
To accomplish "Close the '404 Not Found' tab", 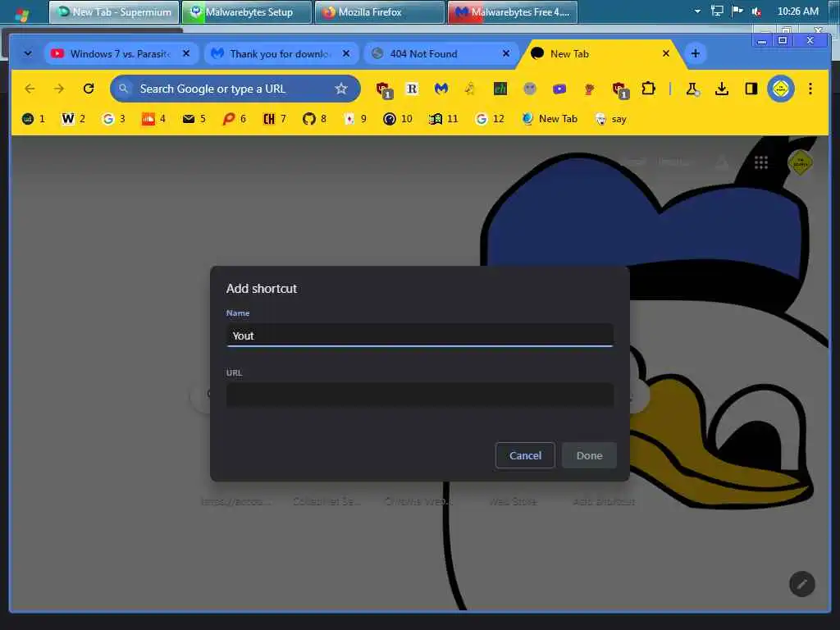I will (x=505, y=53).
